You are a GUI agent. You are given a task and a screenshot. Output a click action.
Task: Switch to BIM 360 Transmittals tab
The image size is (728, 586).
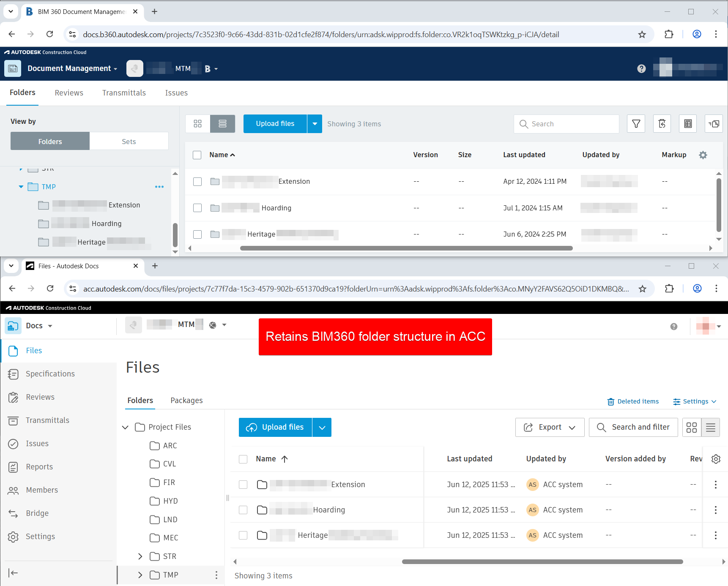click(124, 93)
